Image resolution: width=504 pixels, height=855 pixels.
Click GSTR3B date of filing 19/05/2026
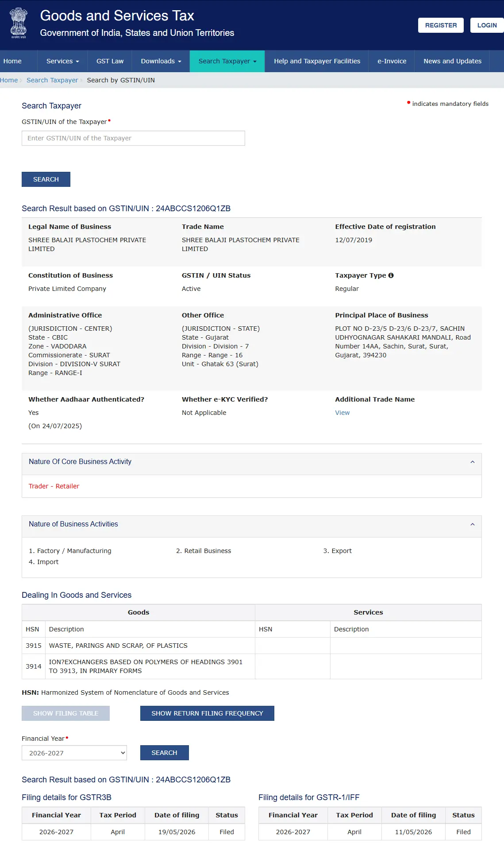tap(177, 832)
